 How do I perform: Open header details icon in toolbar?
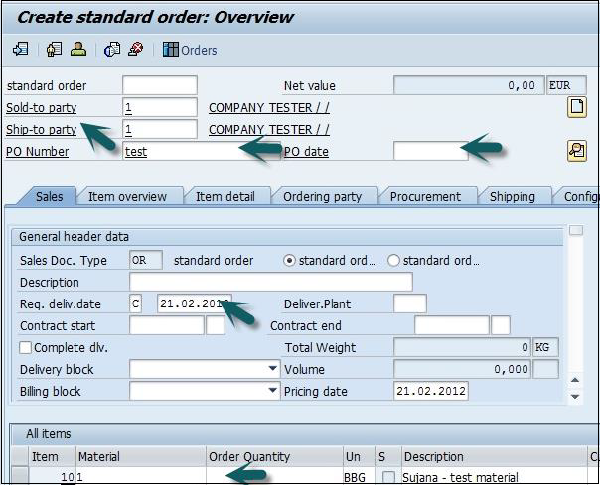click(x=54, y=50)
